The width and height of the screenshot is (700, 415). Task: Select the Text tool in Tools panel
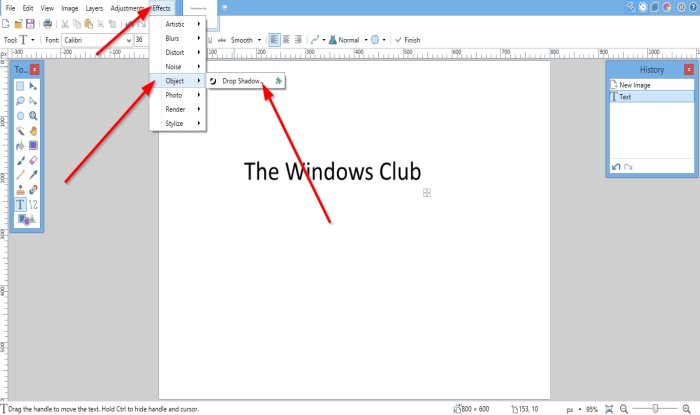20,204
